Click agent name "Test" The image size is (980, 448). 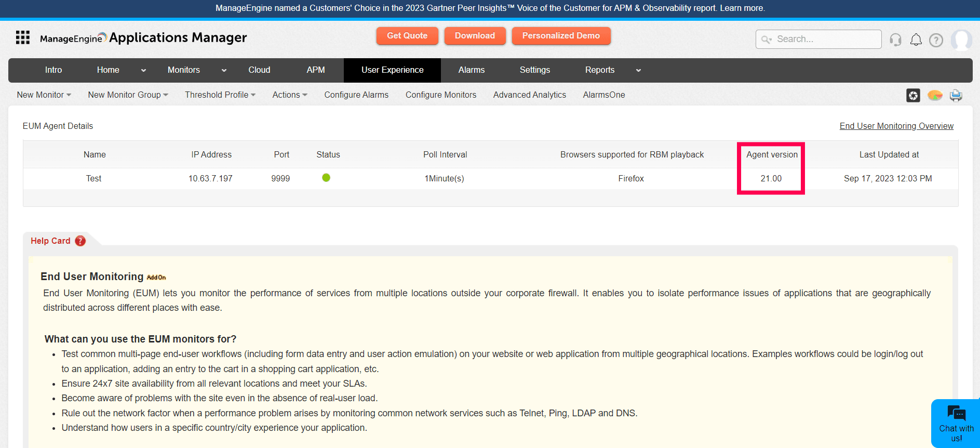point(94,178)
